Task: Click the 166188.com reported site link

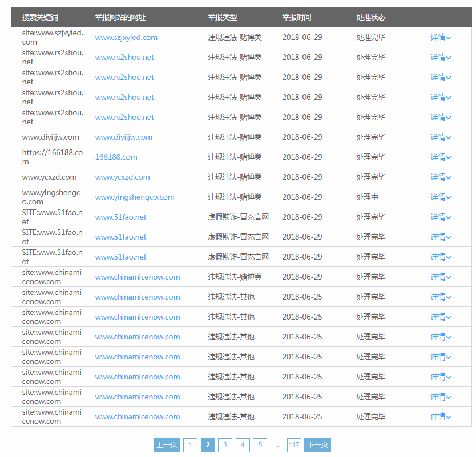Action: tap(116, 157)
